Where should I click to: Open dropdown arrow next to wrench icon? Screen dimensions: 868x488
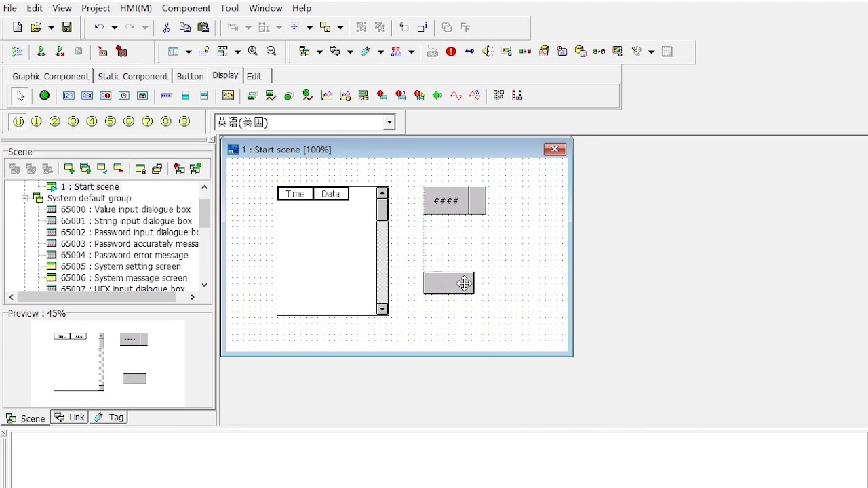[x=651, y=52]
